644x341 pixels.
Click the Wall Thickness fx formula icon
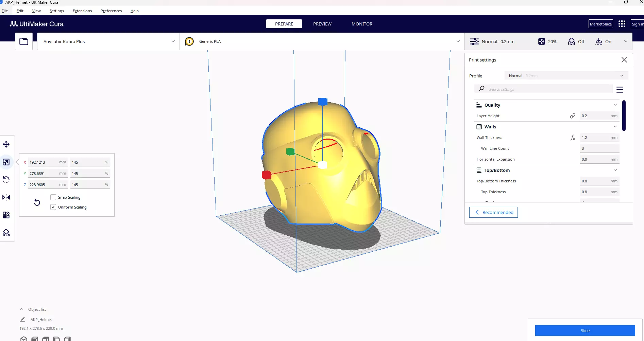tap(573, 138)
